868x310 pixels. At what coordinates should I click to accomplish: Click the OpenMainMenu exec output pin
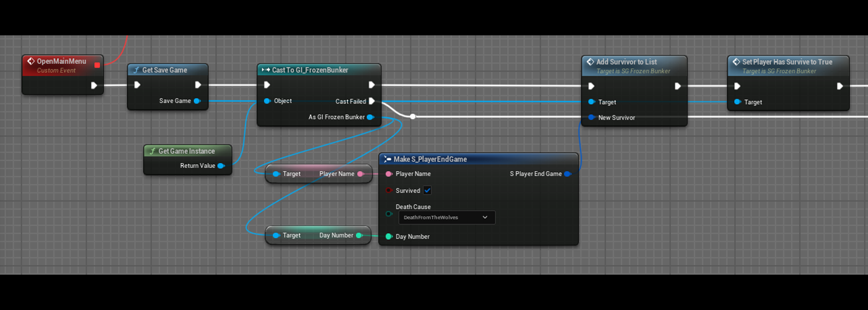point(94,86)
